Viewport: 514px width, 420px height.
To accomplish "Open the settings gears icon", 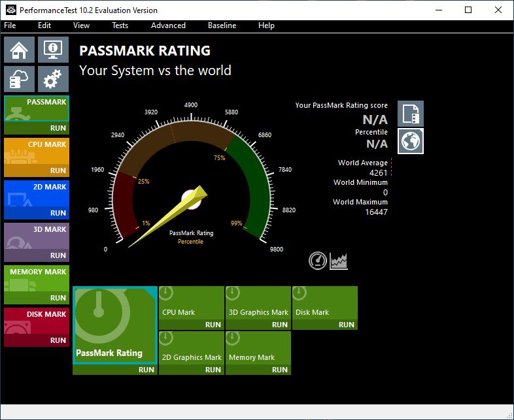I will point(53,79).
